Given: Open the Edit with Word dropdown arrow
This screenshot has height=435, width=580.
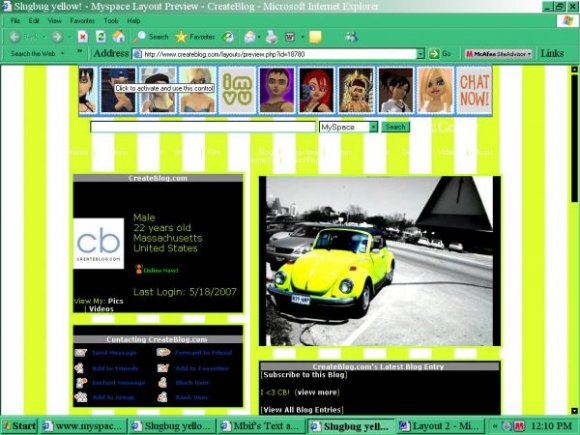Looking at the screenshot, I should (x=302, y=37).
